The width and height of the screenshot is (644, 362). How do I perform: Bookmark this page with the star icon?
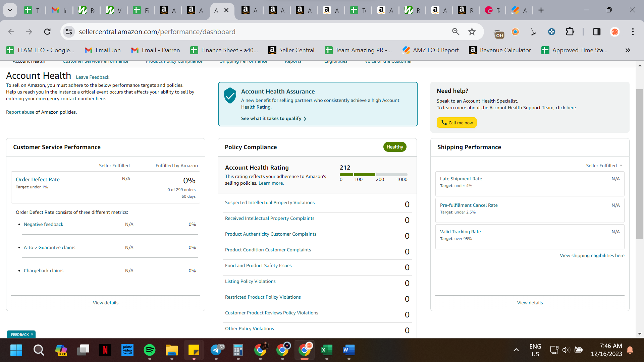coord(472,32)
